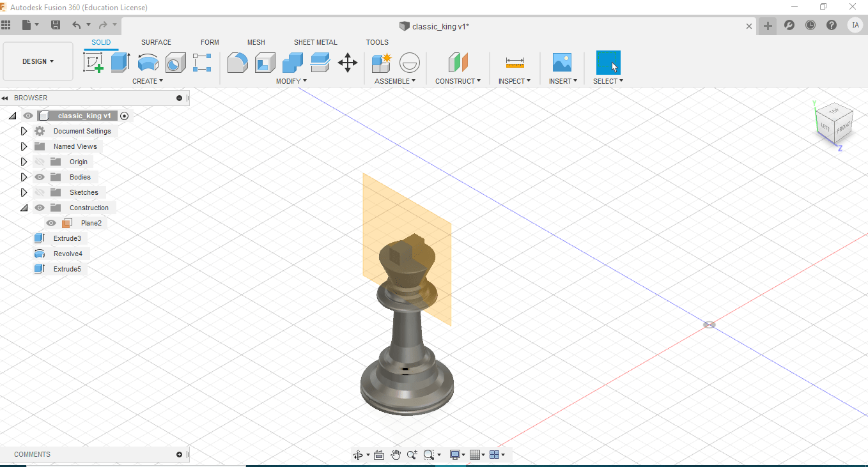Show the Origin folder via eye icon

40,162
